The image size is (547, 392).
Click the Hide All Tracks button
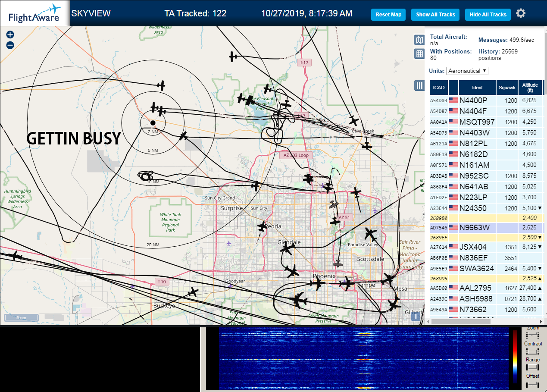click(x=488, y=15)
